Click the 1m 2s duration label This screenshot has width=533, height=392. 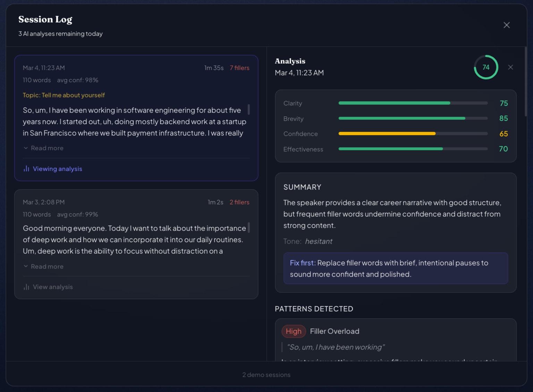pyautogui.click(x=215, y=202)
